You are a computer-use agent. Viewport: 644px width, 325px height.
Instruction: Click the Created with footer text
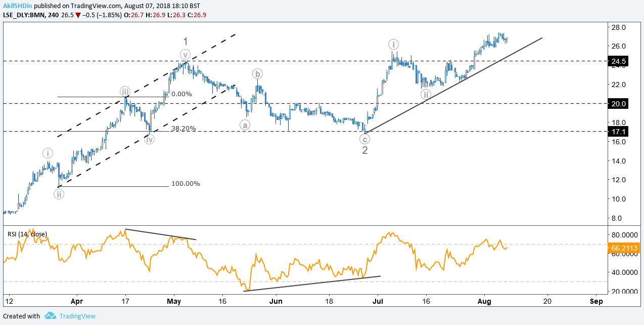(21, 316)
